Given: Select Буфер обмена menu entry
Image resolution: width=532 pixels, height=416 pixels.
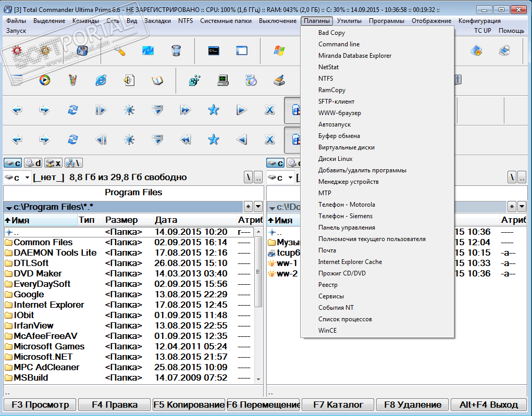Looking at the screenshot, I should [377, 136].
